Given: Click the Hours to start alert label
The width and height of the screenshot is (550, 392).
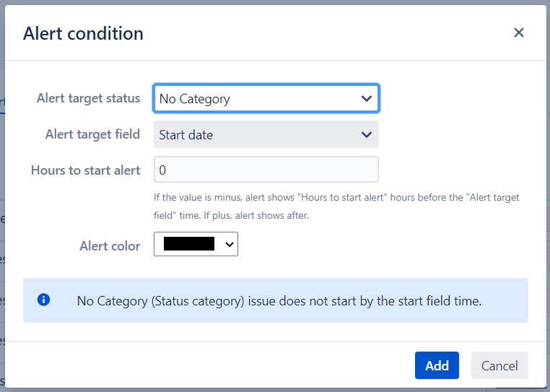Looking at the screenshot, I should 85,170.
